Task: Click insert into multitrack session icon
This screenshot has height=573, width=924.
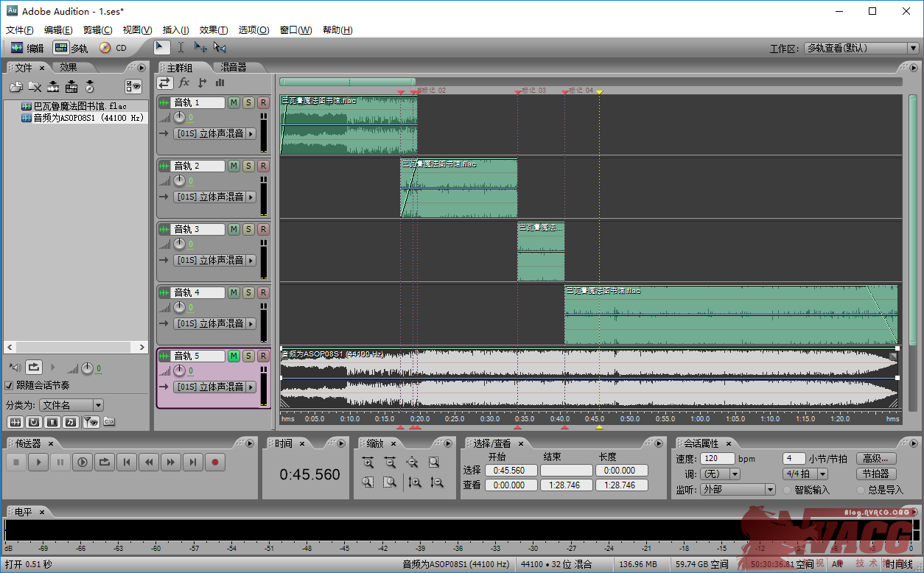Action: 71,86
